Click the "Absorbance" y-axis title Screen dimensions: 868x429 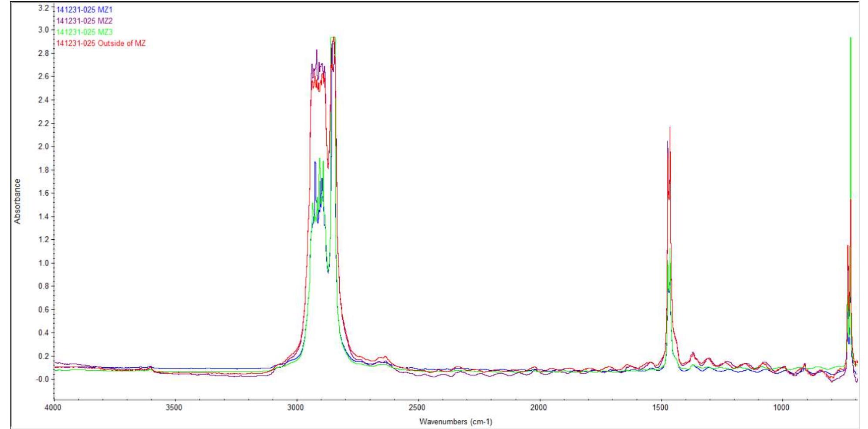[x=17, y=201]
